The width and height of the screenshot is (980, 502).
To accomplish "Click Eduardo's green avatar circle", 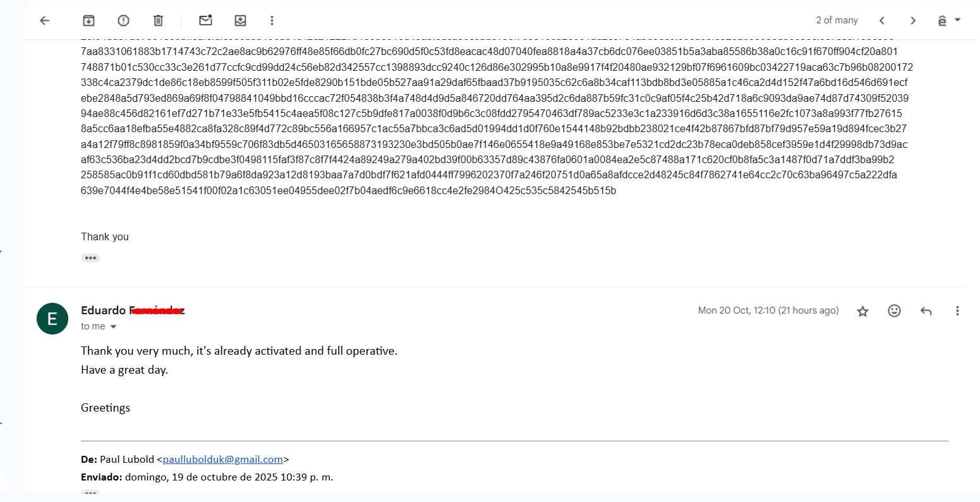I will point(52,319).
